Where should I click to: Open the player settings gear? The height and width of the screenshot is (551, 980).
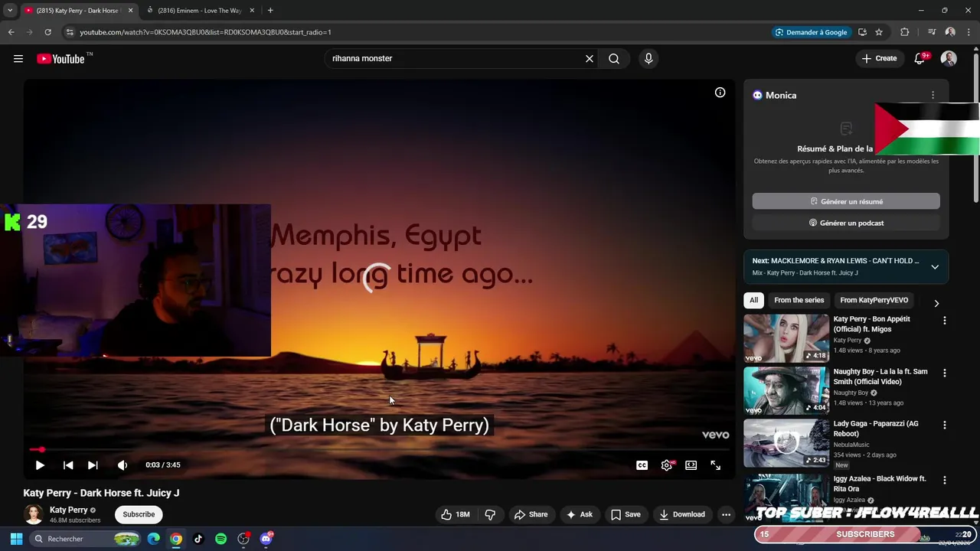pos(667,465)
